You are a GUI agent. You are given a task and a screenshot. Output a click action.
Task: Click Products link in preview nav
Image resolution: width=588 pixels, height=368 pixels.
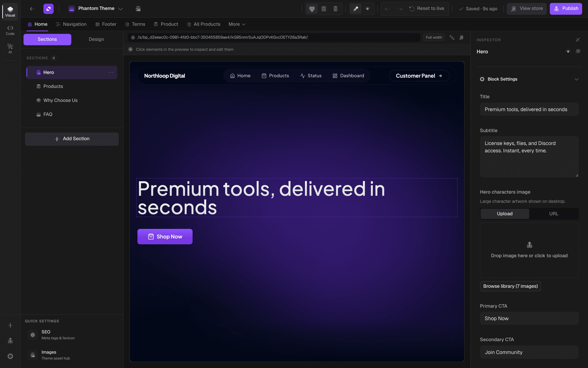pos(275,76)
